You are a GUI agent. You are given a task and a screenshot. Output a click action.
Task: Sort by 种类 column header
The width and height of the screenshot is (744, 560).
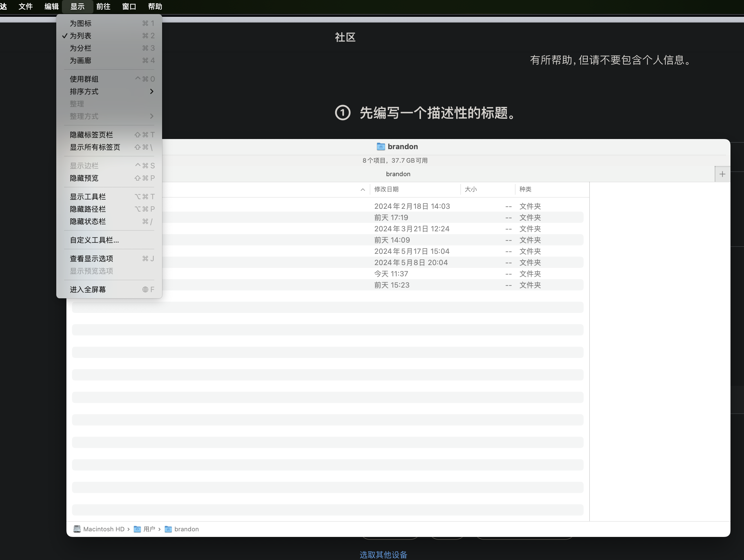click(525, 189)
